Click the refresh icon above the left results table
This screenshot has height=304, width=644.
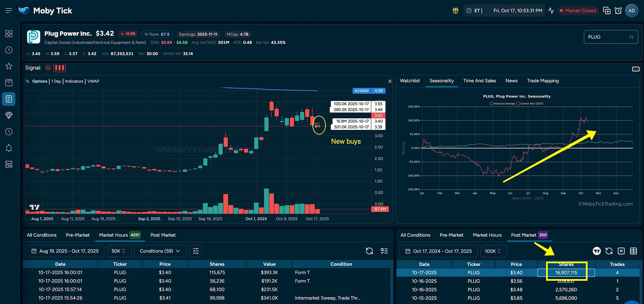[369, 251]
